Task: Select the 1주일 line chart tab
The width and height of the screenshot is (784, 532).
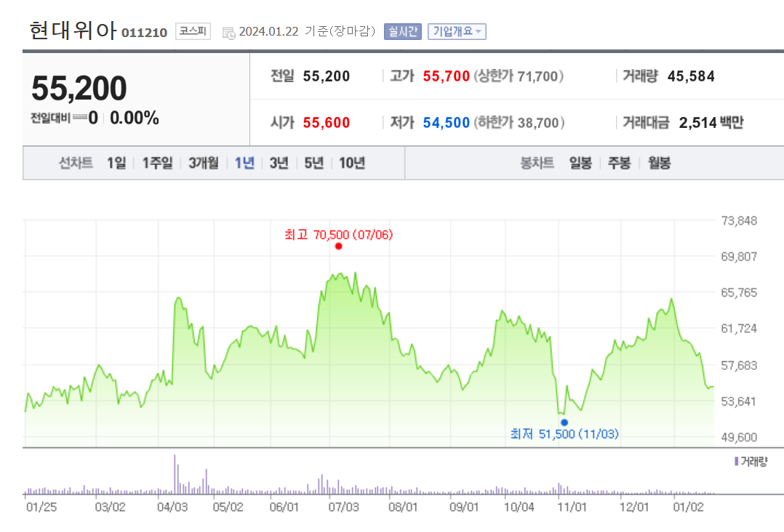Action: point(158,163)
